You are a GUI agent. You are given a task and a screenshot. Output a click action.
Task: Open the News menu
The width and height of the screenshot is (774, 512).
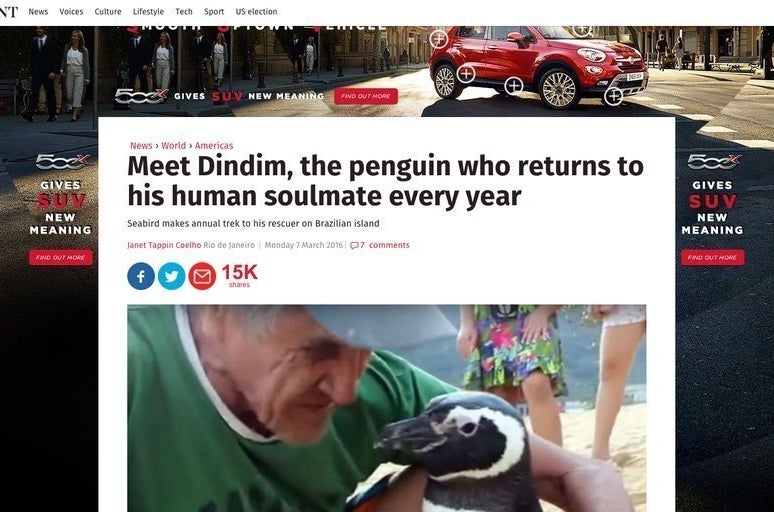(x=38, y=11)
